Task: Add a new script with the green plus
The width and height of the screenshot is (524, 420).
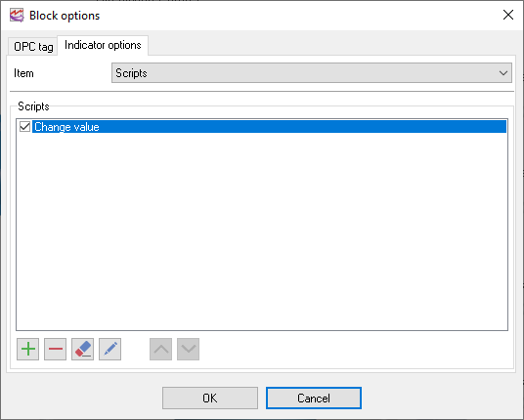Action: pyautogui.click(x=27, y=349)
